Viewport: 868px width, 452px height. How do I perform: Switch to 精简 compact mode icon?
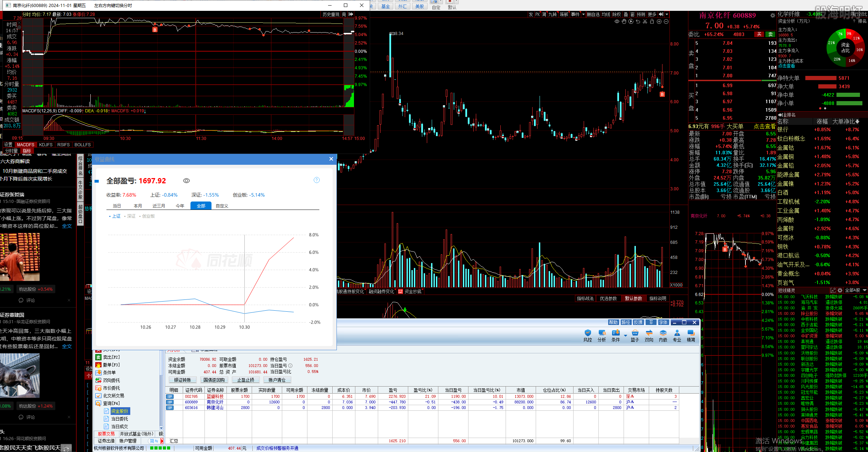pyautogui.click(x=691, y=336)
